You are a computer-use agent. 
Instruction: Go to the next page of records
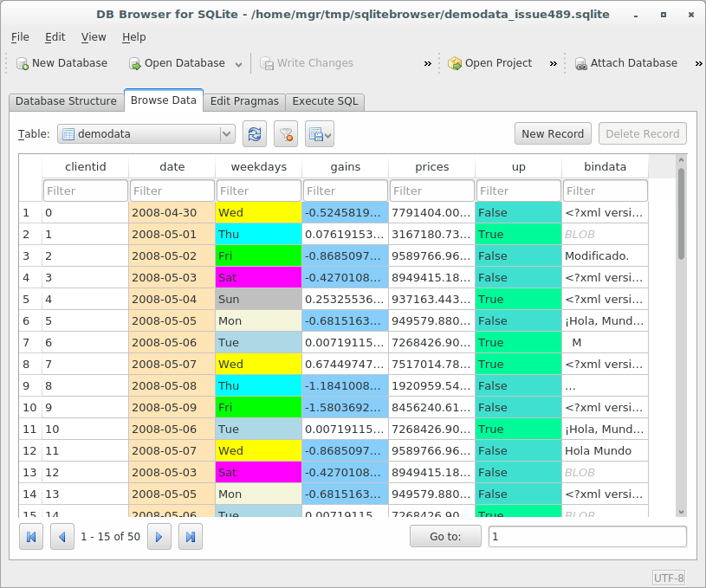159,537
